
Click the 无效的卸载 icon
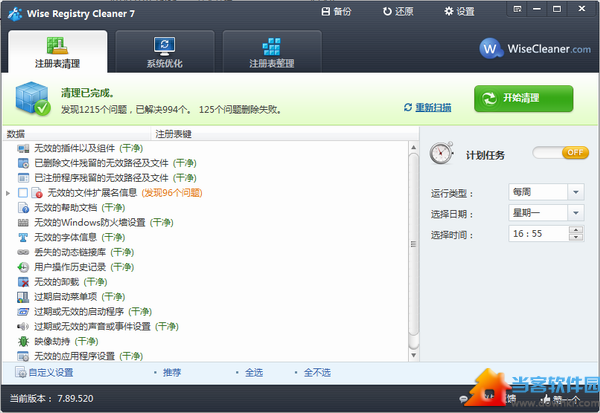23,282
